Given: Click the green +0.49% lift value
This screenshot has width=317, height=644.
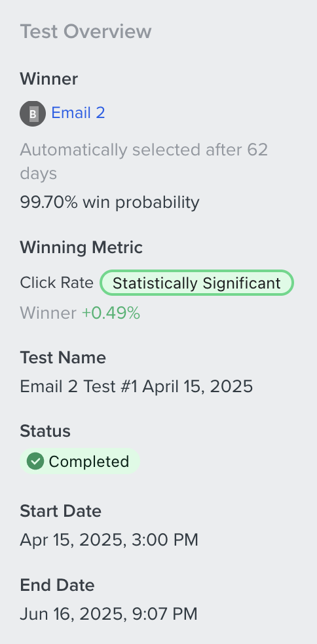Looking at the screenshot, I should point(111,313).
